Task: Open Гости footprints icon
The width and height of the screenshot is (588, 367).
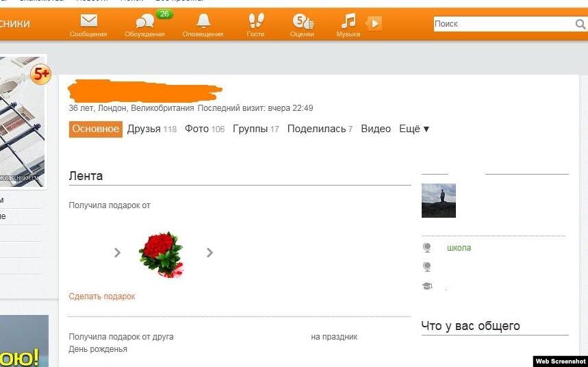Action: [x=256, y=21]
